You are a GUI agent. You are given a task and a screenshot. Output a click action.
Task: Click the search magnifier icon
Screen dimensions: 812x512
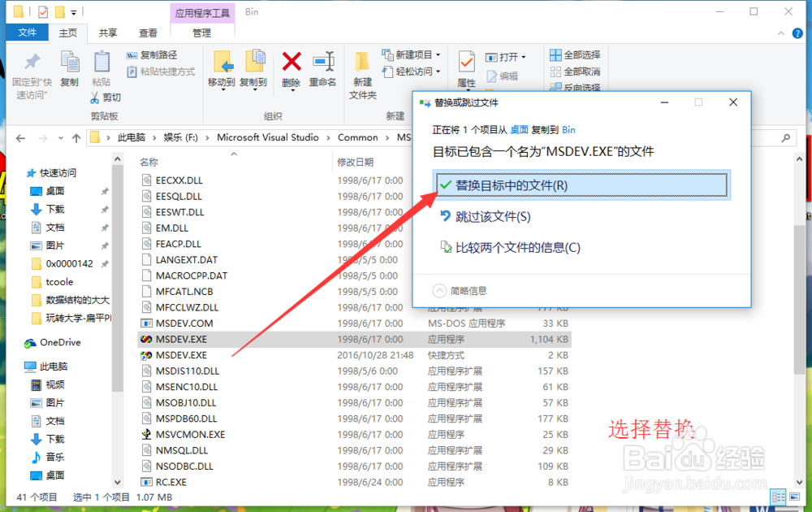click(785, 138)
